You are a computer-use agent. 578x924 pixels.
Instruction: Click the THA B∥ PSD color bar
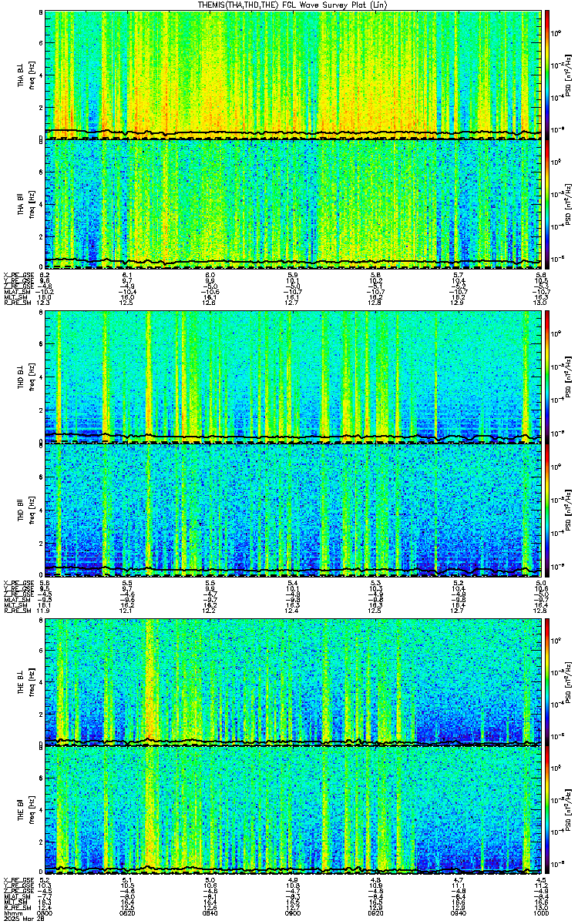546,204
